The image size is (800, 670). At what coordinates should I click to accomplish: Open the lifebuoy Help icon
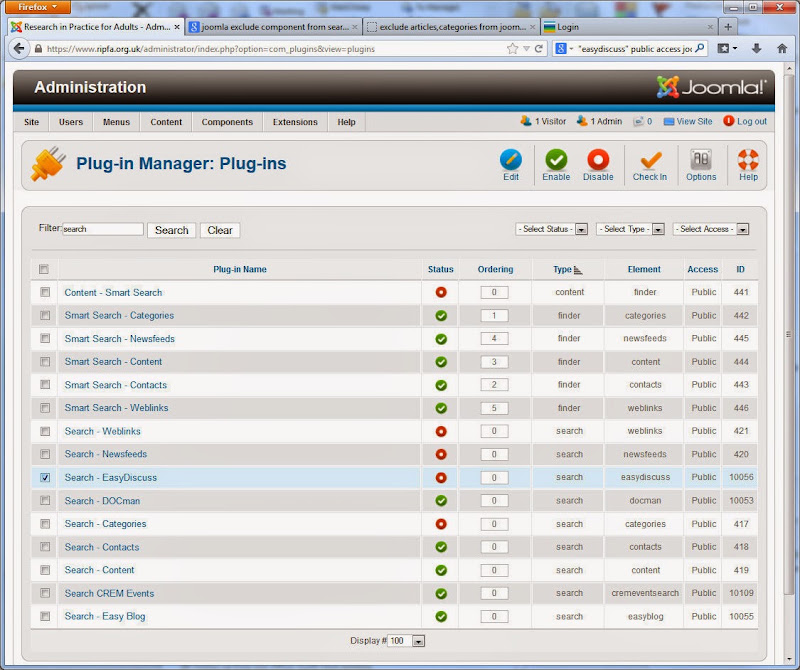pyautogui.click(x=748, y=160)
